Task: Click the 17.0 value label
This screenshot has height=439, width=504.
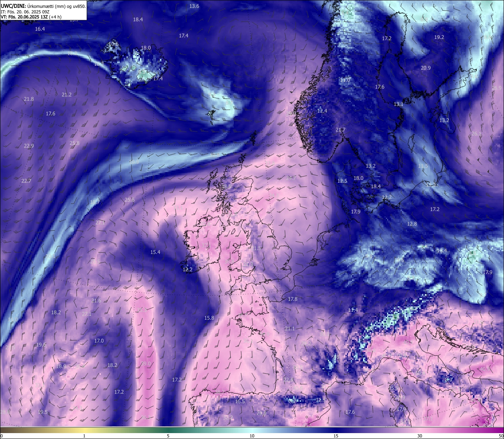Action: 99,341
